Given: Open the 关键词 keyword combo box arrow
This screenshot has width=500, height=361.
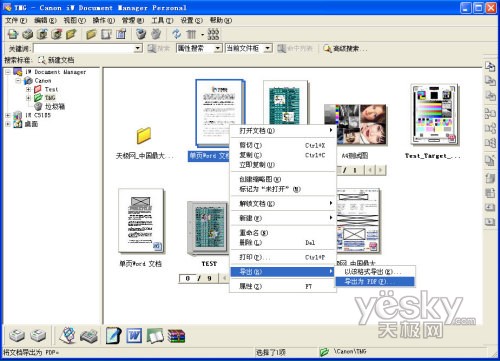Looking at the screenshot, I should click(x=138, y=49).
